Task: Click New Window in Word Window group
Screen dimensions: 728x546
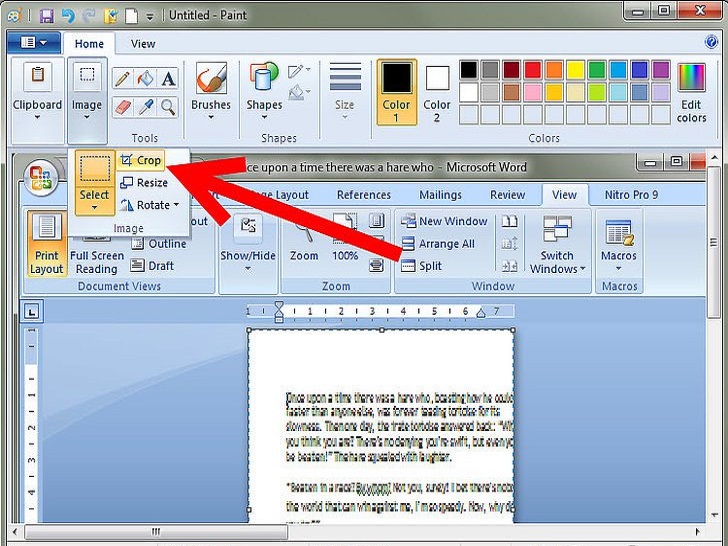Action: (x=444, y=221)
